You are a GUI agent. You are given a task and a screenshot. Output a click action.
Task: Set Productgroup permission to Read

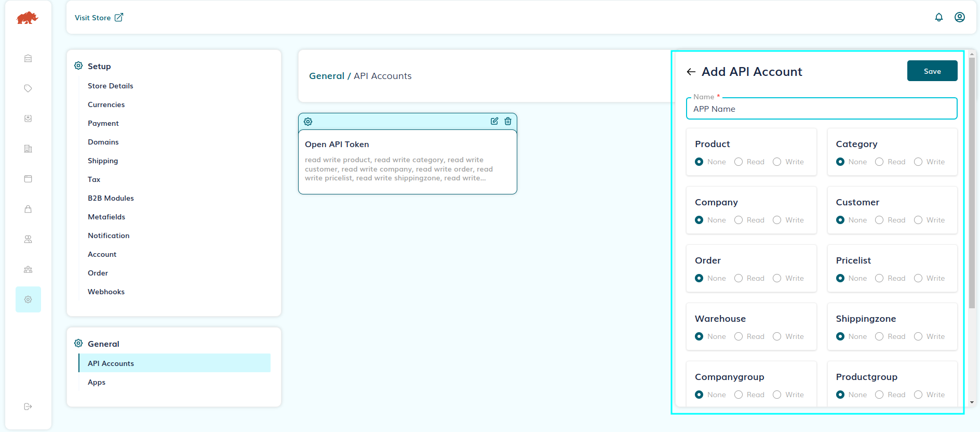pos(879,395)
